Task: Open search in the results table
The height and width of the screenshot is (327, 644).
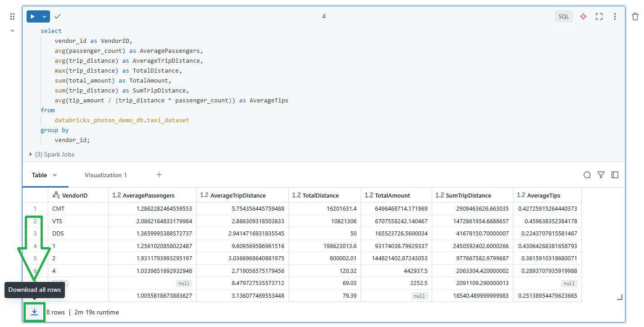Action: [587, 175]
